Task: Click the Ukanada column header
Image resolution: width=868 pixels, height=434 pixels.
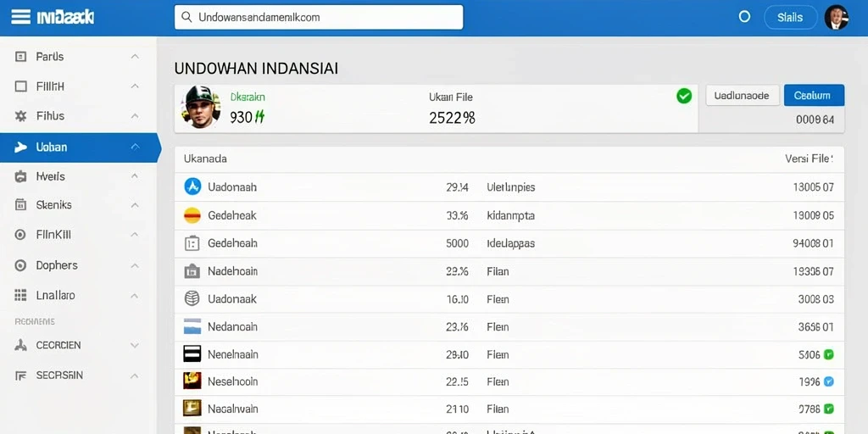Action: [205, 159]
